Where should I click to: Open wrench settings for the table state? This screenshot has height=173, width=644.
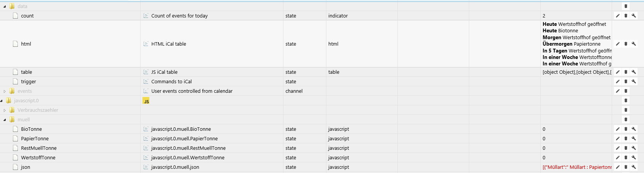(634, 72)
